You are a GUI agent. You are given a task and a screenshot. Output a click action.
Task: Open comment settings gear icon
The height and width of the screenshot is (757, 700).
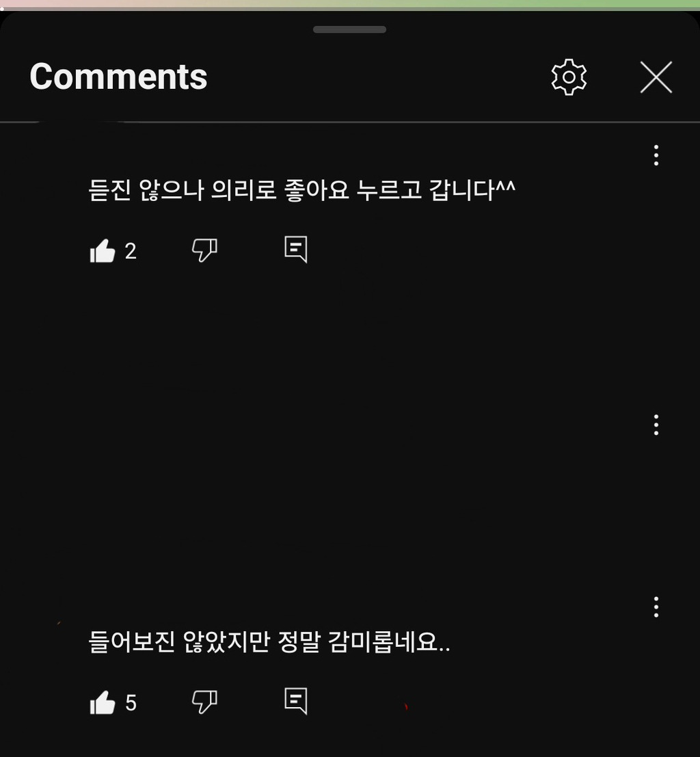point(569,77)
